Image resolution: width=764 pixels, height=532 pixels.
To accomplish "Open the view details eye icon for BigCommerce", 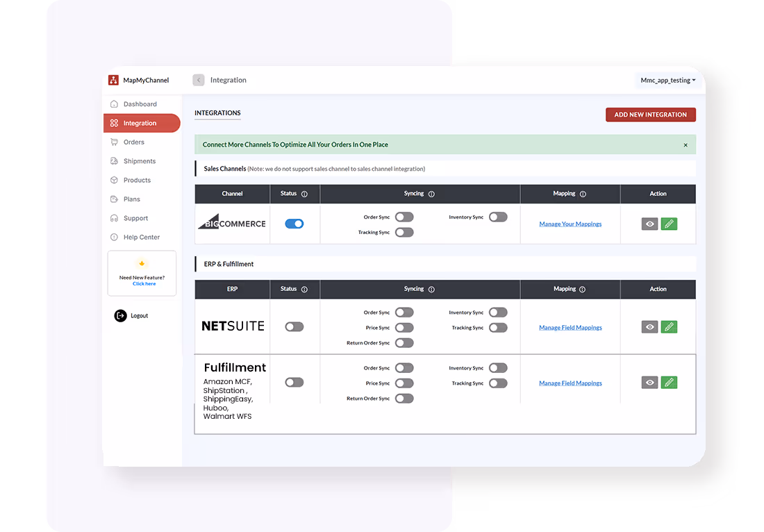I will (649, 224).
